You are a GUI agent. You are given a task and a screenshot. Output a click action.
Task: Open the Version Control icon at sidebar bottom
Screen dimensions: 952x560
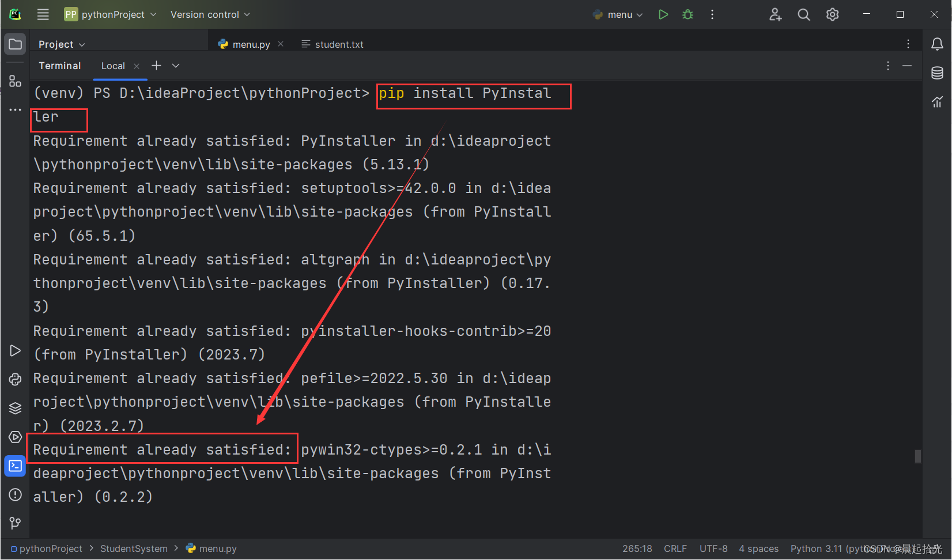15,523
